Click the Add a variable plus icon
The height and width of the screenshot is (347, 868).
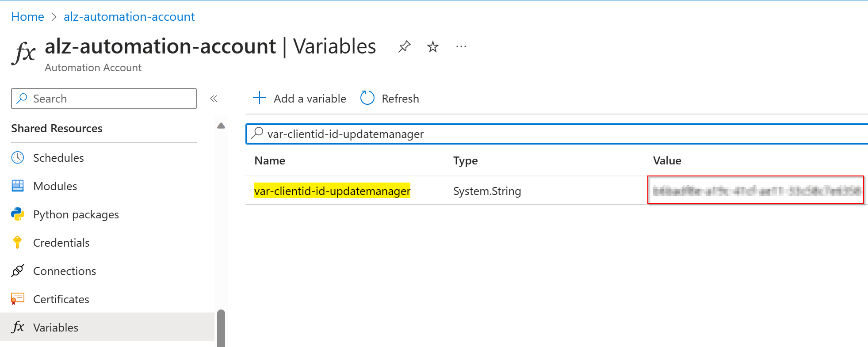coord(260,98)
